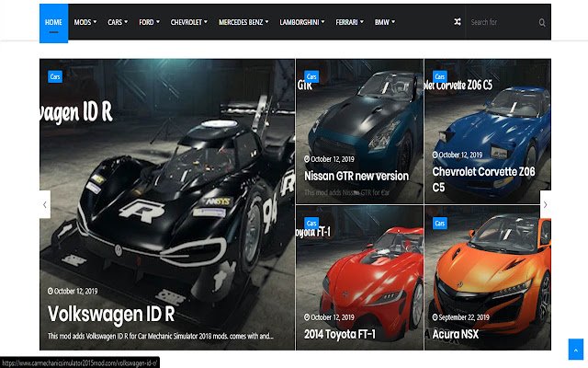Click Cars tag on Acura NSX card
This screenshot has height=368, width=588.
439,223
